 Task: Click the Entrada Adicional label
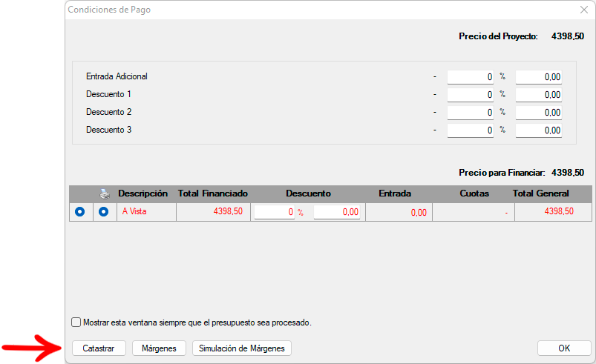117,76
